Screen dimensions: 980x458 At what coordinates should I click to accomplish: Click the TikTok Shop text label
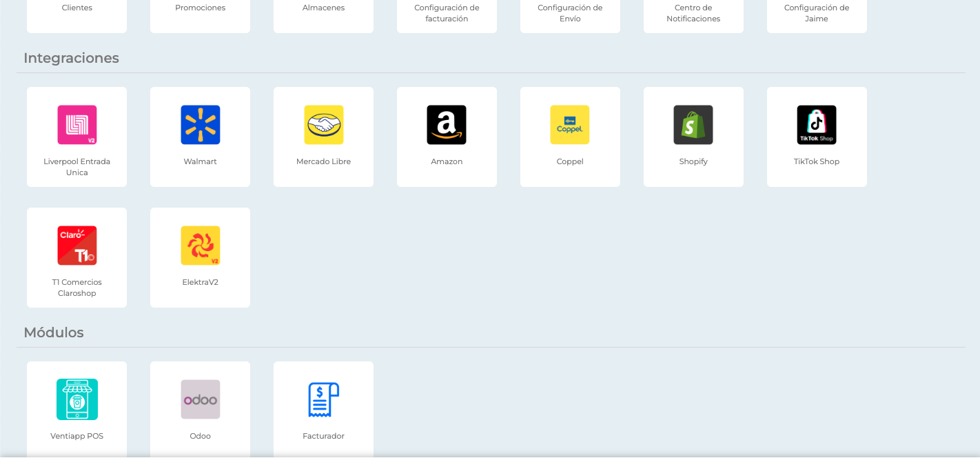pos(817,161)
